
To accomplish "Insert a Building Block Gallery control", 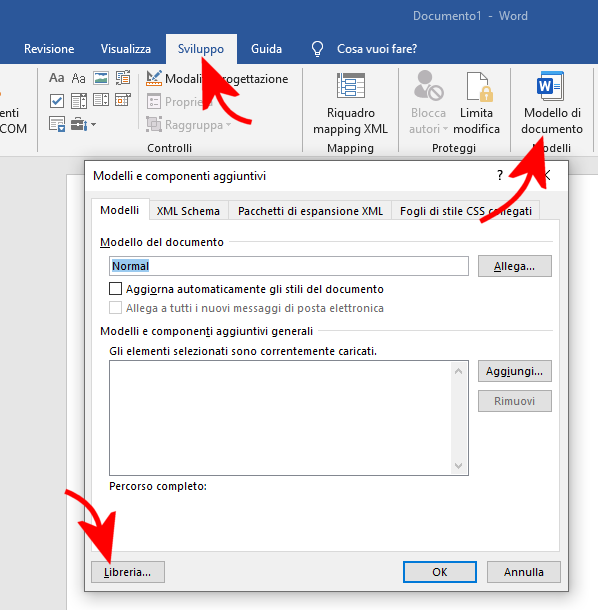I will click(x=123, y=78).
